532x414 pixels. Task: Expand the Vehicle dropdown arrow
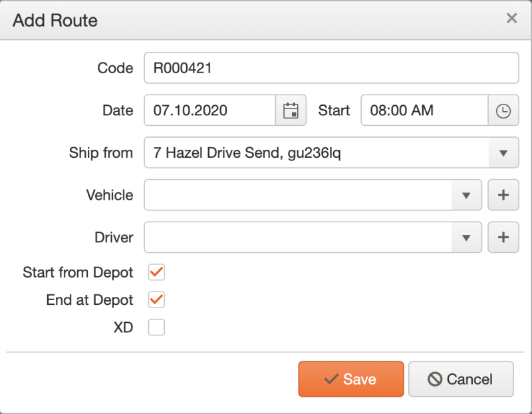pyautogui.click(x=467, y=195)
